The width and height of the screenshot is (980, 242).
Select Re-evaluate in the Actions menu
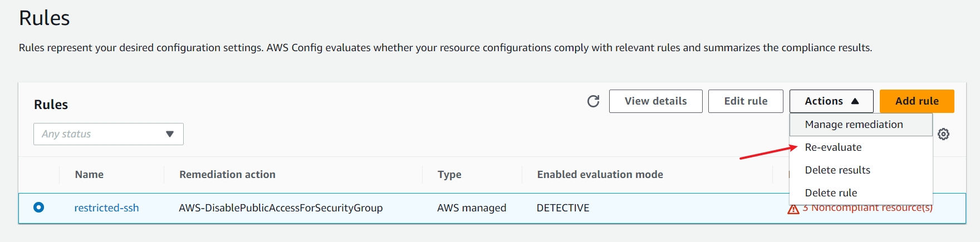click(x=833, y=147)
